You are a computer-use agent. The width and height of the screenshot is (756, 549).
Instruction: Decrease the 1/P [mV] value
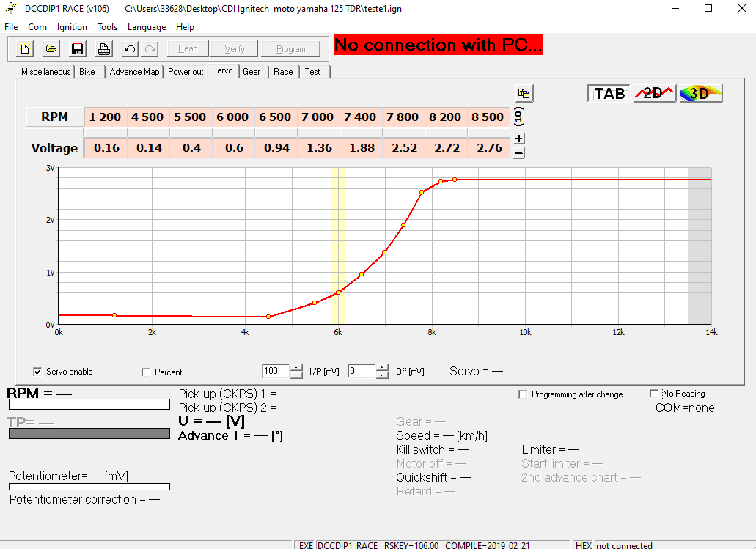(x=296, y=375)
